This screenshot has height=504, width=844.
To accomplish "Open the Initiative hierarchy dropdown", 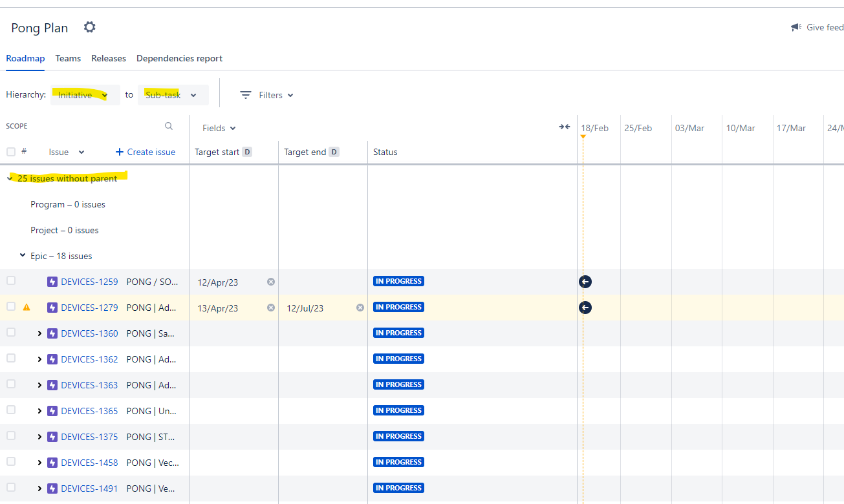I will coord(85,95).
